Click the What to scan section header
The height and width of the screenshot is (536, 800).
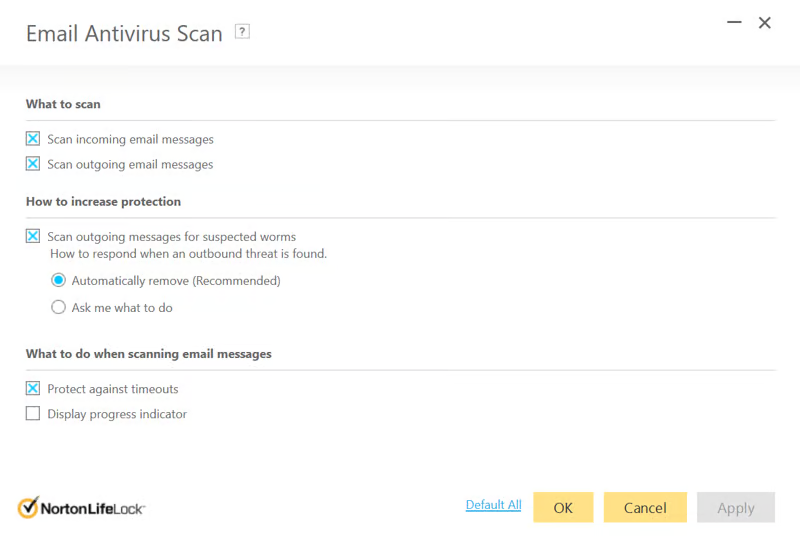pyautogui.click(x=63, y=104)
